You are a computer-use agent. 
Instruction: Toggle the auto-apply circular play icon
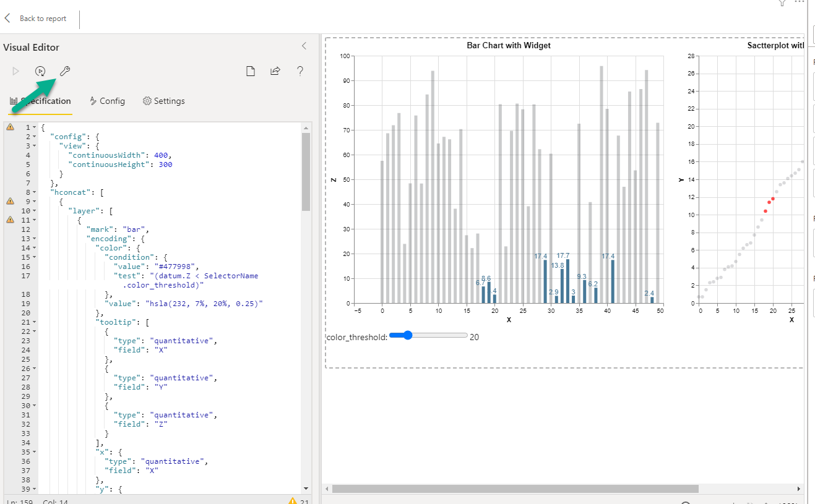tap(40, 71)
